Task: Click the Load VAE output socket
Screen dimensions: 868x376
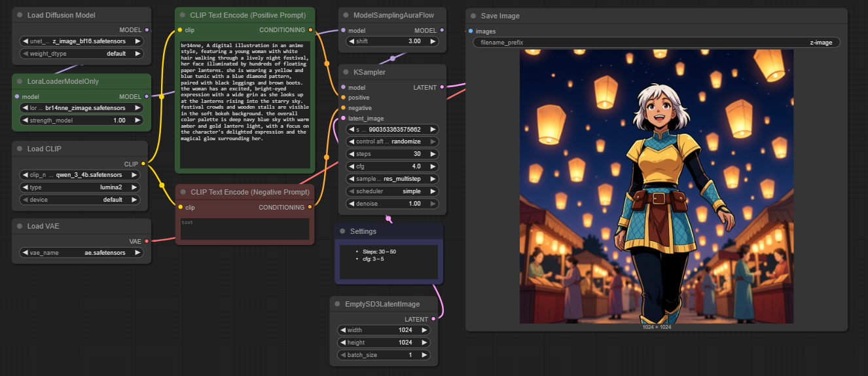Action: (146, 241)
